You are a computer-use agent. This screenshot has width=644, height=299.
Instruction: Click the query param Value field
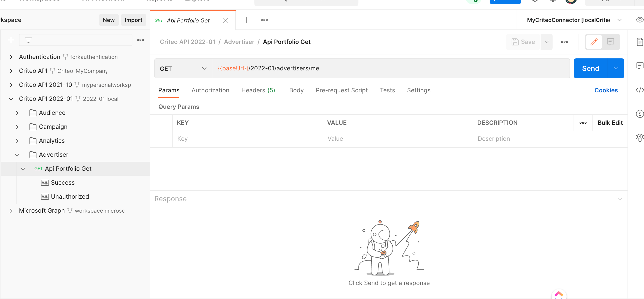pyautogui.click(x=397, y=139)
